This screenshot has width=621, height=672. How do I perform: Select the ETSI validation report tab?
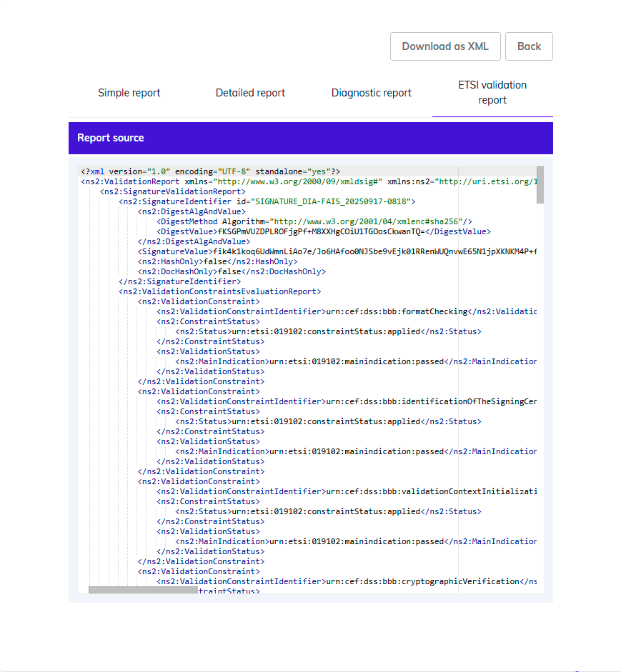point(492,93)
